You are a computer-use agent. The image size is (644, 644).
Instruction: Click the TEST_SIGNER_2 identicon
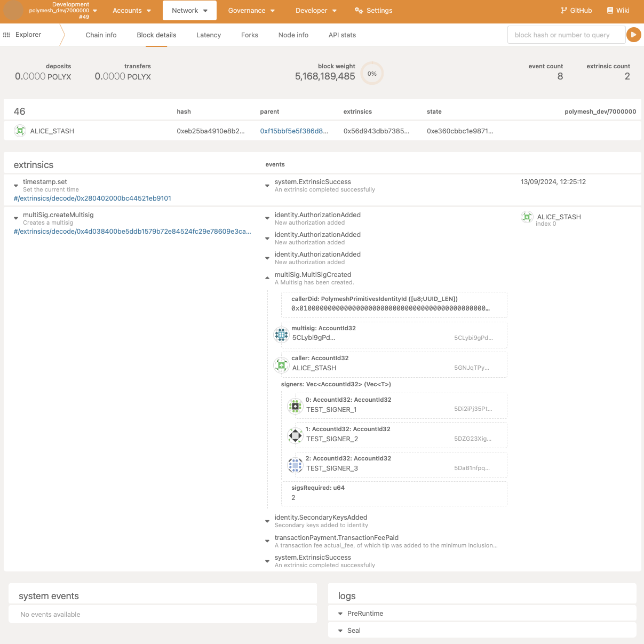295,435
